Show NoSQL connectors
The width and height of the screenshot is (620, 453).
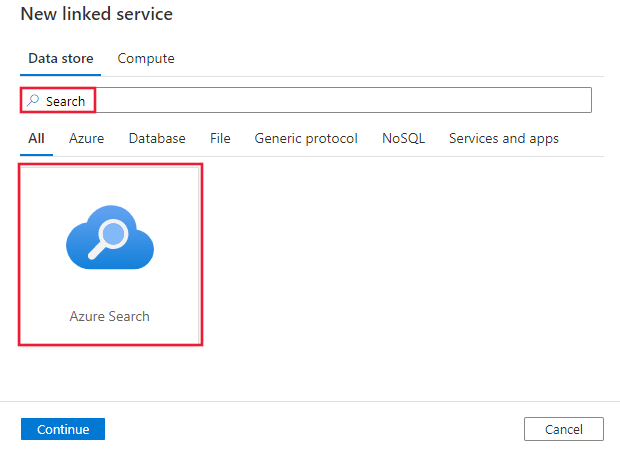[x=403, y=138]
